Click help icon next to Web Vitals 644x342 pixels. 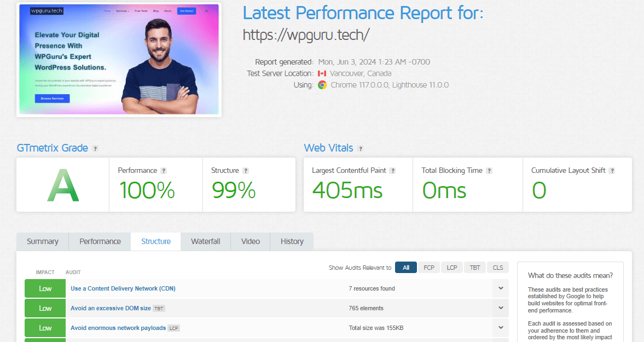[360, 149]
